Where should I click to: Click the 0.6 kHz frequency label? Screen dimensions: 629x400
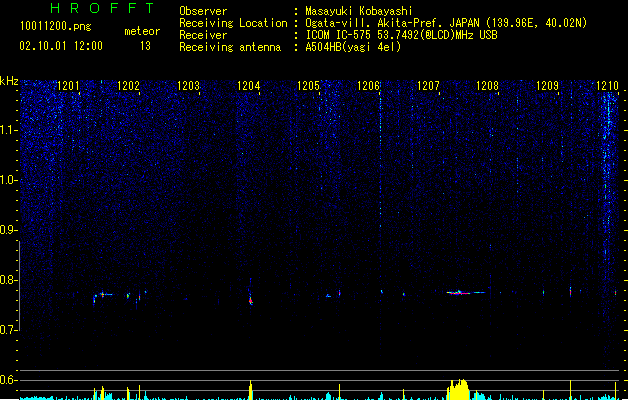(8, 380)
